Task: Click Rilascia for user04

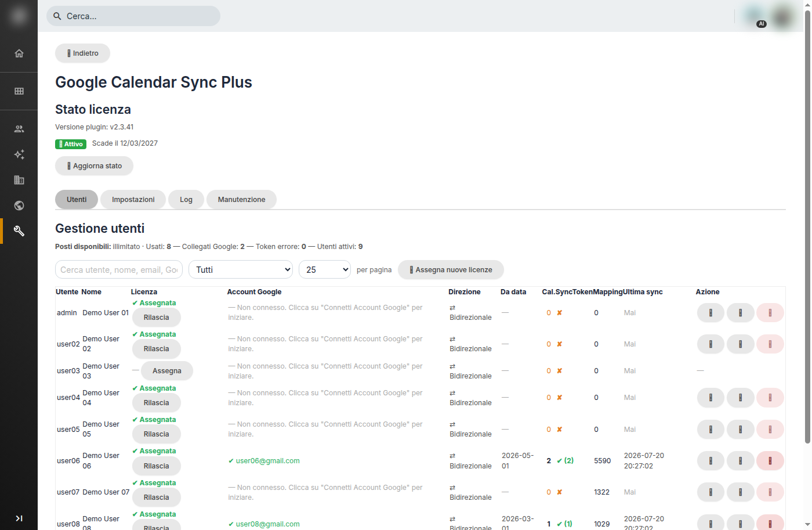Action: pyautogui.click(x=157, y=403)
